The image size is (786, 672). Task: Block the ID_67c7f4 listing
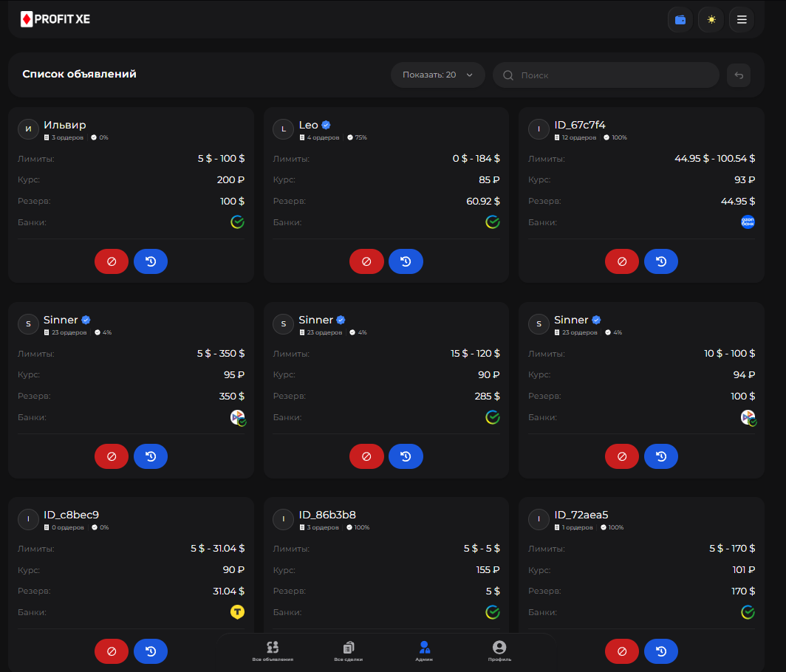tap(621, 261)
